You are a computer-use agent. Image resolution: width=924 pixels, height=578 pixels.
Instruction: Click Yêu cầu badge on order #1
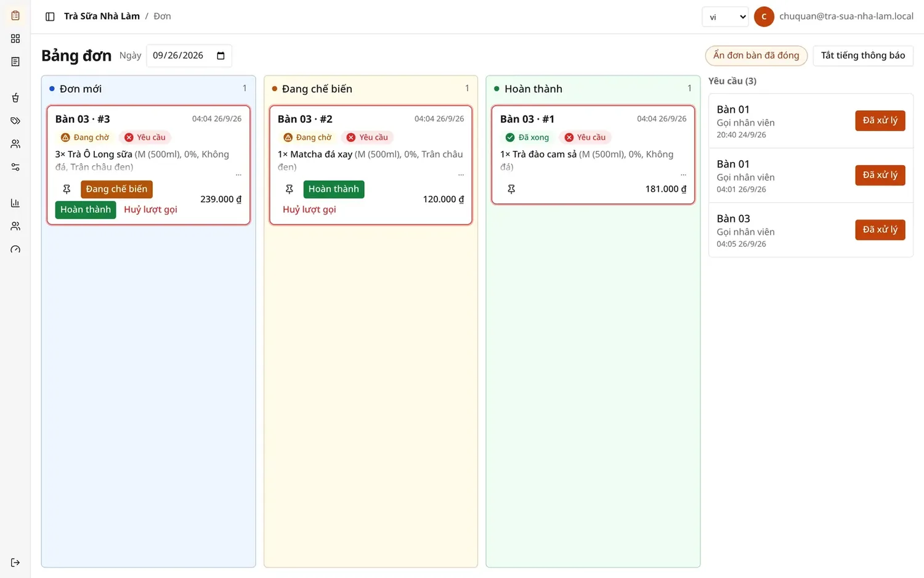(585, 137)
